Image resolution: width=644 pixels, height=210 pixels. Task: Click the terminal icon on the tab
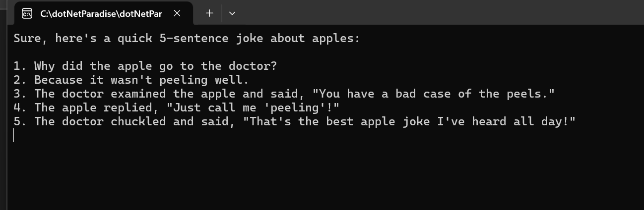[x=27, y=13]
